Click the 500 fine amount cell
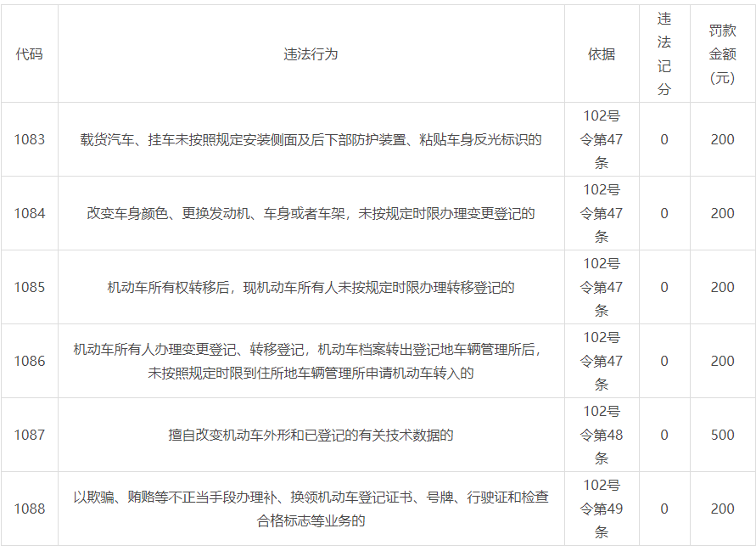This screenshot has height=551, width=756. click(722, 435)
